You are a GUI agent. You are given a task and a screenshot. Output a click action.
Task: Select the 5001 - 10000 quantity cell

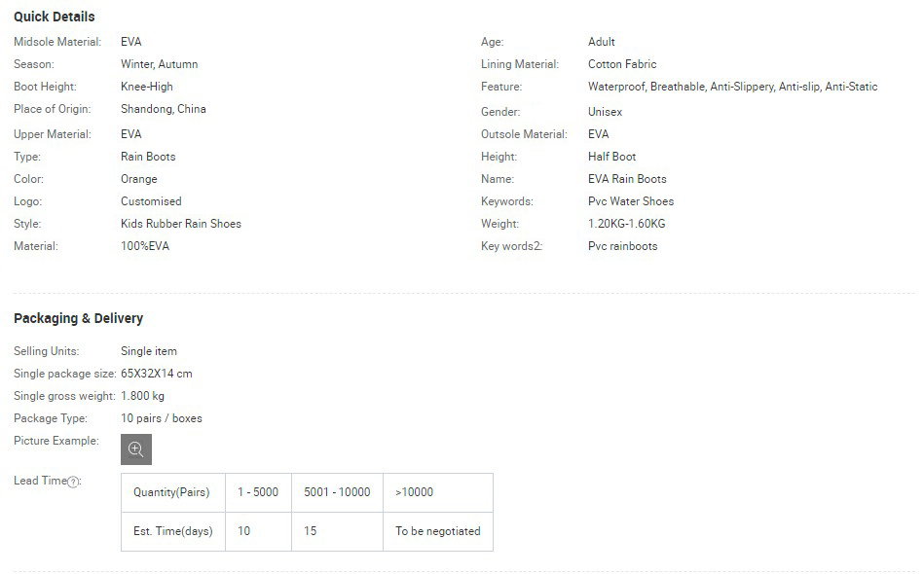(337, 492)
